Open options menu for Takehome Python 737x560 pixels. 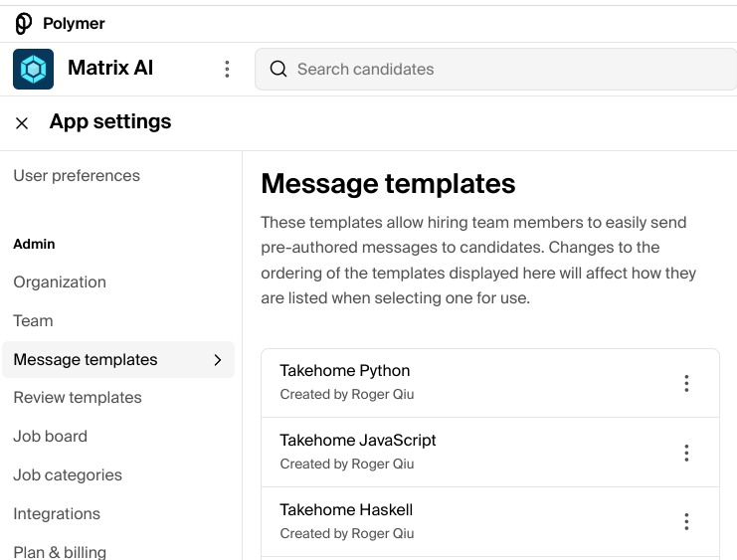pos(686,383)
